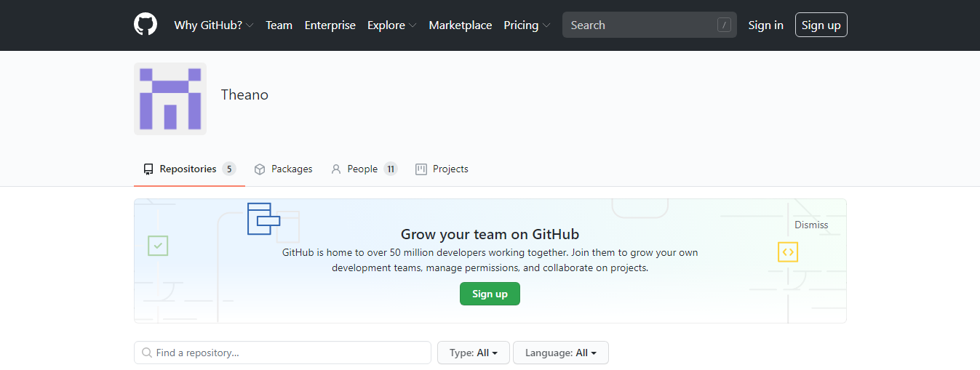Click the Repositories book icon
The height and width of the screenshot is (370, 980).
(x=148, y=169)
